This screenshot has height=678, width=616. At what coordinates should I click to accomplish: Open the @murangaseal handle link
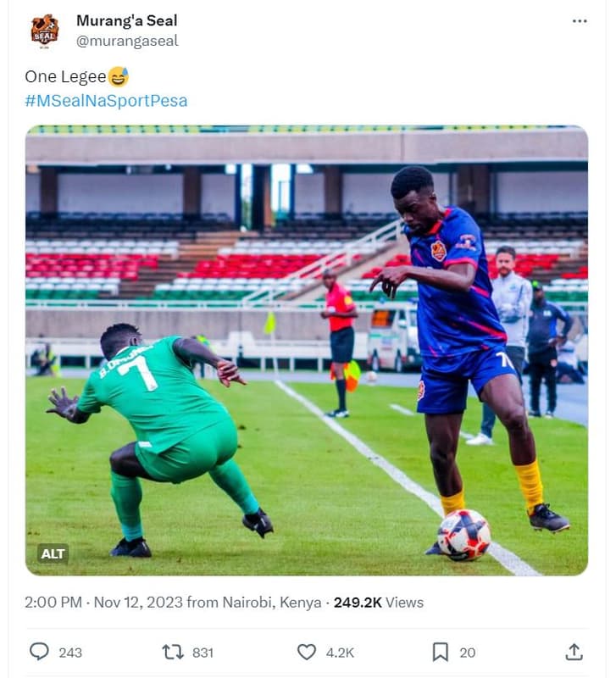[127, 41]
